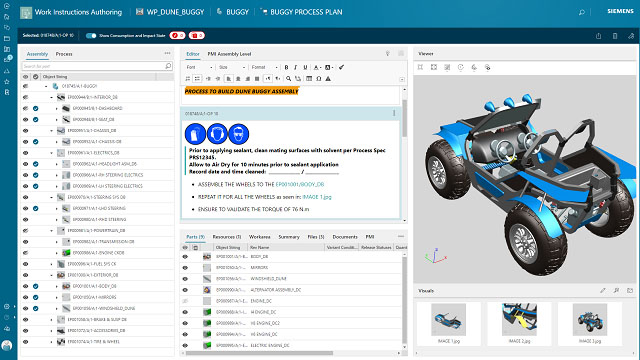The height and width of the screenshot is (360, 640).
Task: Expand the BRAKE & SUSP tree node
Action: pos(51,320)
